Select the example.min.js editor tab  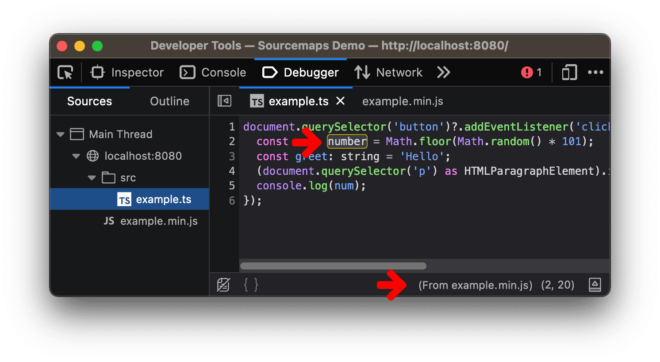click(402, 101)
